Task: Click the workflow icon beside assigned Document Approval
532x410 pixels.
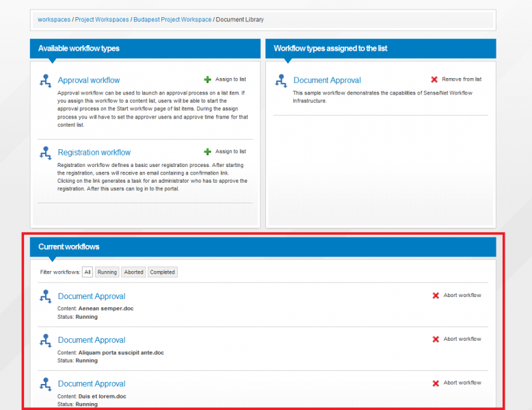Action: tap(281, 81)
